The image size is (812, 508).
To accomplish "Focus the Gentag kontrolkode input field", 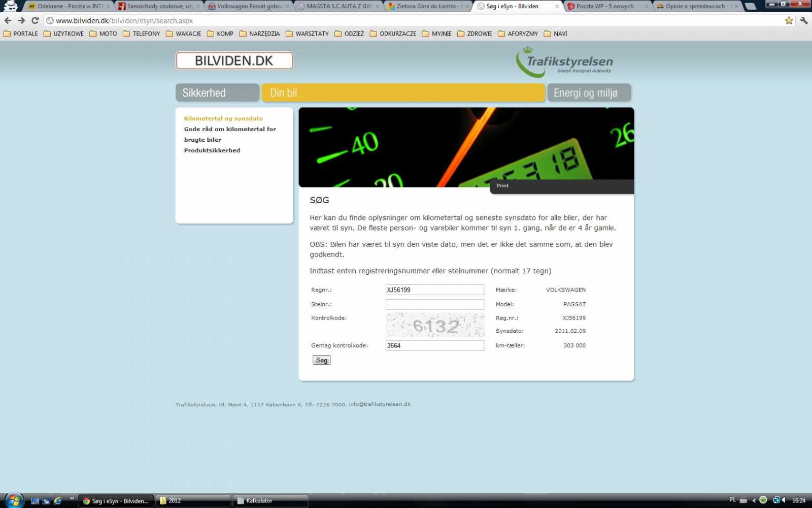I will coord(435,345).
